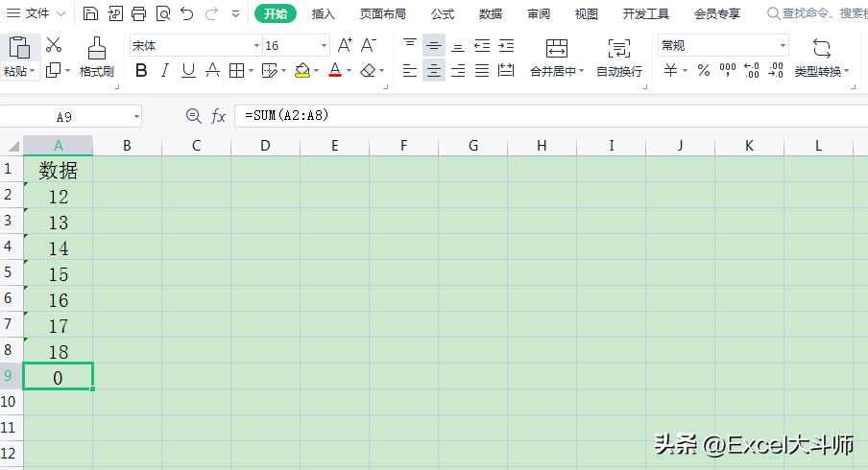Screen dimensions: 868x470
Task: Click the Undo arrow
Action: [x=187, y=13]
